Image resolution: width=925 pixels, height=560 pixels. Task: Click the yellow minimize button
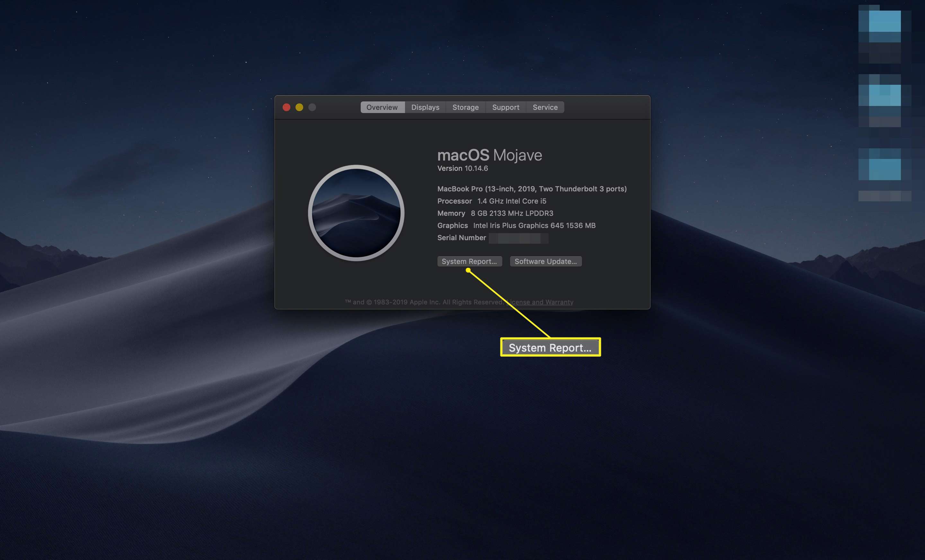coord(299,108)
